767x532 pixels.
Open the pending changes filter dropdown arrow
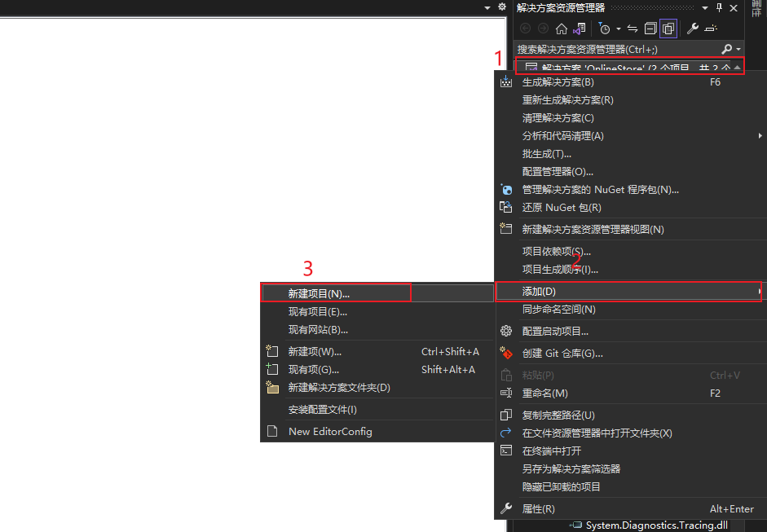(619, 29)
